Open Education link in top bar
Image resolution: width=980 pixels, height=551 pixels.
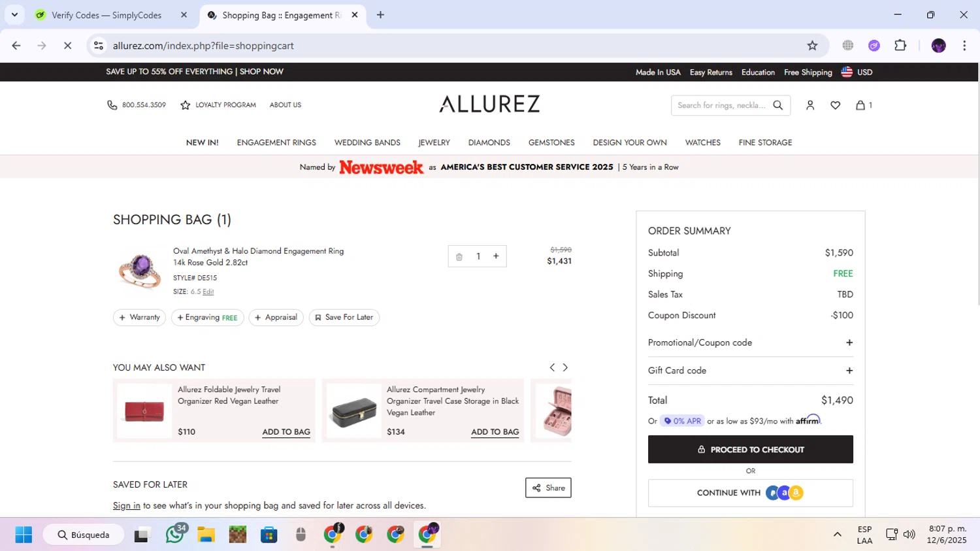point(758,73)
